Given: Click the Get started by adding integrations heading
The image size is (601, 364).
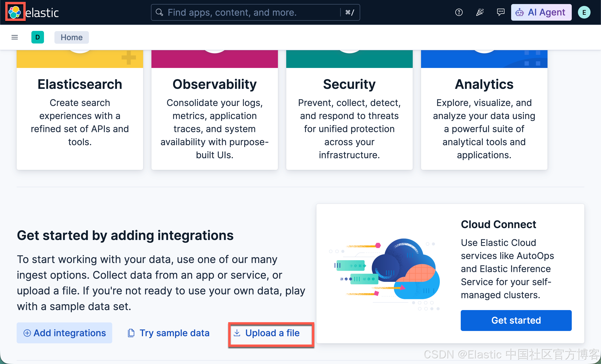Looking at the screenshot, I should 125,235.
